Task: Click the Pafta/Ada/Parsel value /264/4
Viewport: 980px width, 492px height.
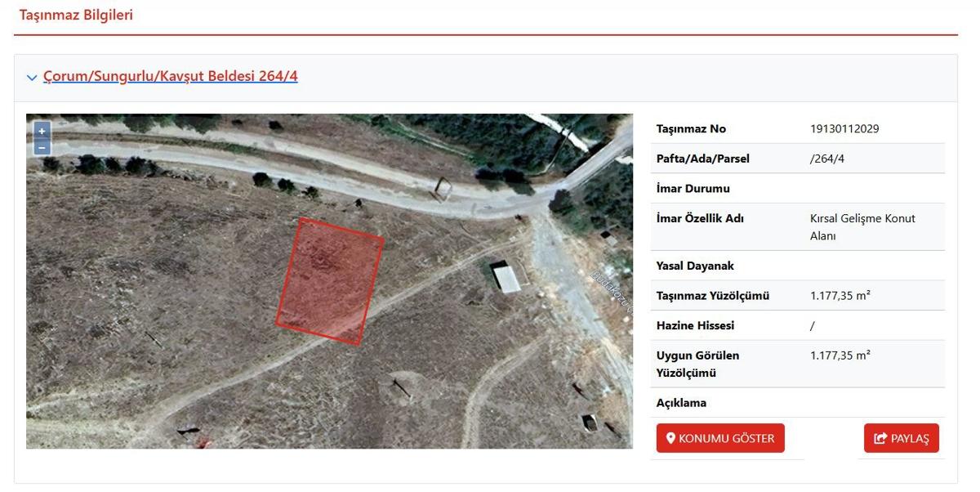Action: [827, 159]
